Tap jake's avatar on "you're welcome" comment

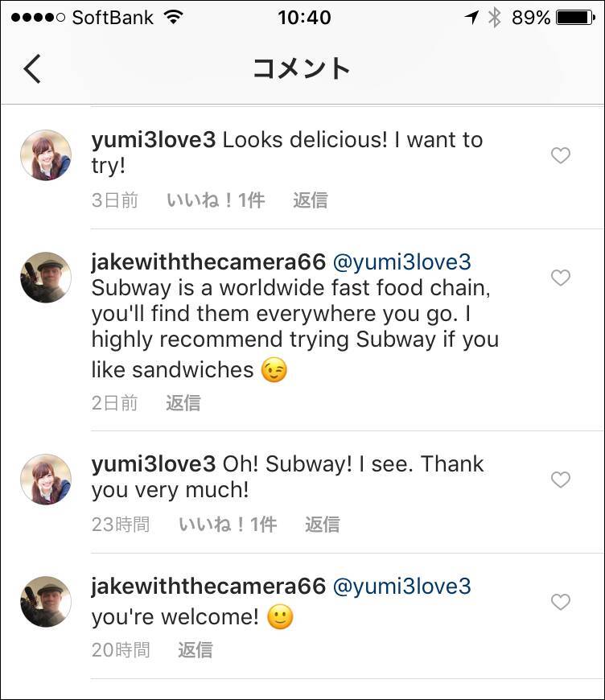[46, 602]
